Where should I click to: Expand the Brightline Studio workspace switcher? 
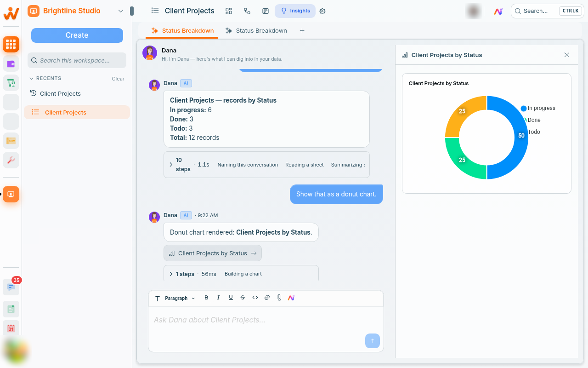(121, 11)
